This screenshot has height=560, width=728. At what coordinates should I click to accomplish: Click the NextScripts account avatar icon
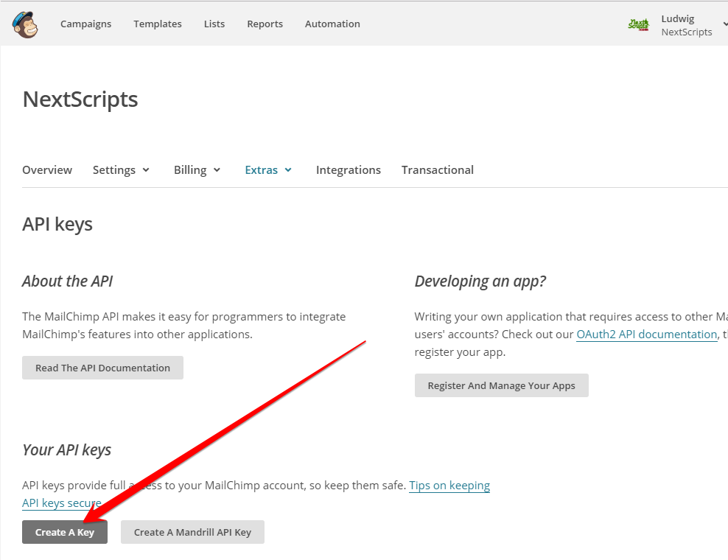coord(638,24)
